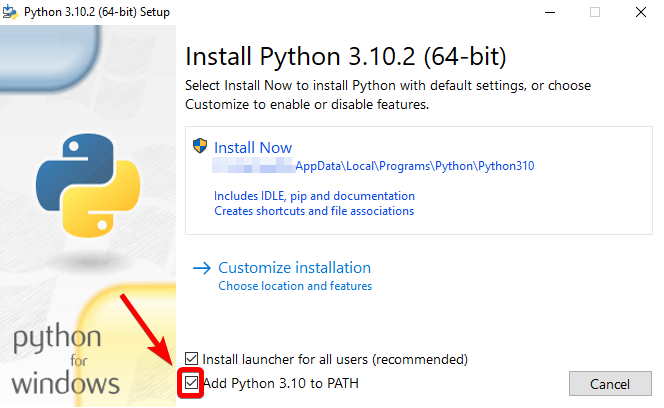664x408 pixels.
Task: Click the 'python for windows' logo text
Action: (x=66, y=359)
